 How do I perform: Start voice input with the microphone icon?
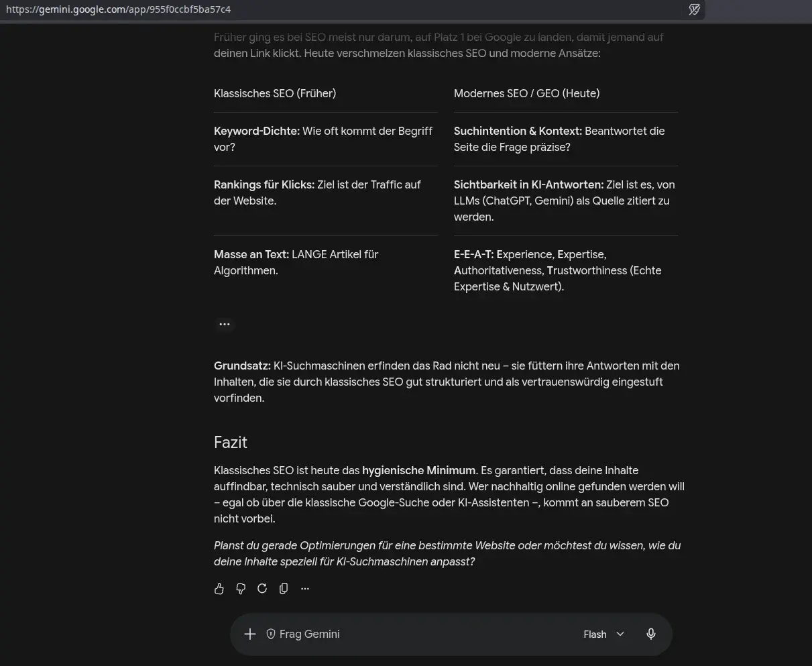pos(651,634)
